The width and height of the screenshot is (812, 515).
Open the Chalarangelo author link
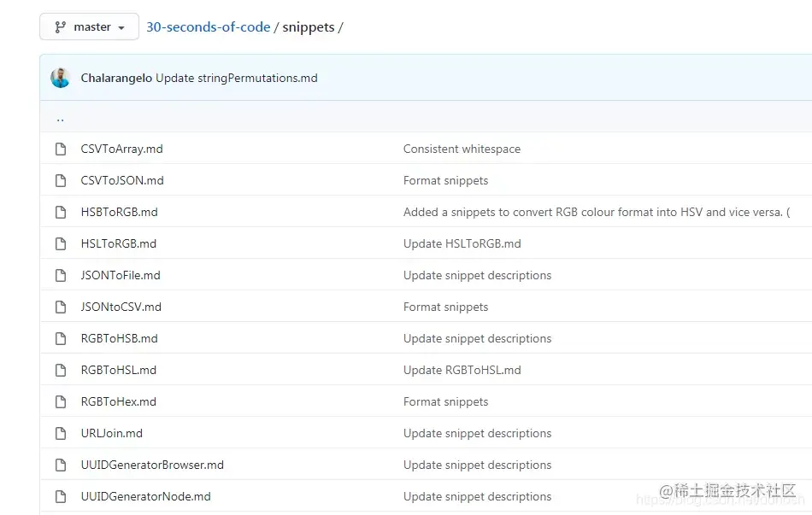point(116,79)
